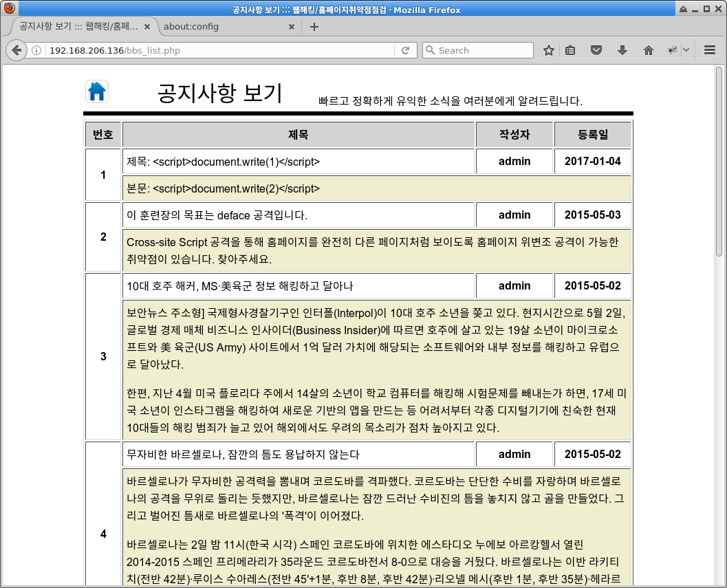Click title '이 훈련장의 목표는 deface 공격입니다.'
The height and width of the screenshot is (588, 727).
pyautogui.click(x=217, y=215)
